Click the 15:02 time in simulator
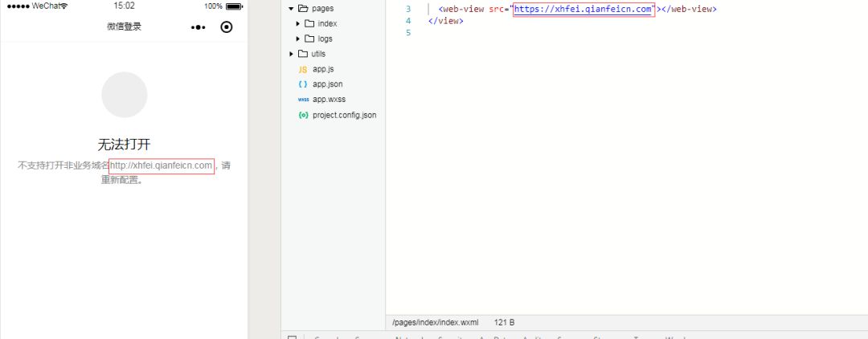The height and width of the screenshot is (339, 868). [124, 6]
